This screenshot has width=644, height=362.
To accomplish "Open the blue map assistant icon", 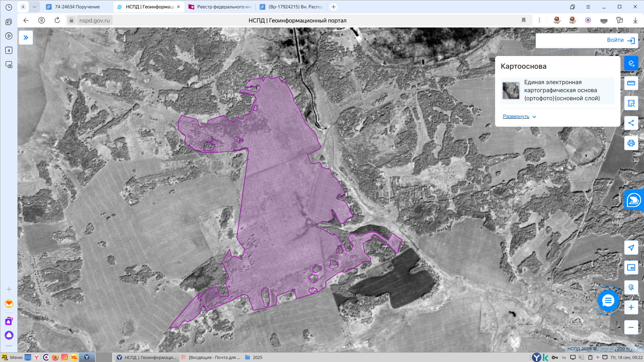I will 634,200.
